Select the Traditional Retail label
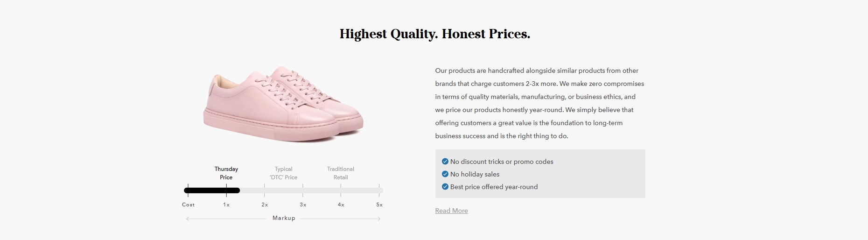The height and width of the screenshot is (240, 868). (x=341, y=173)
